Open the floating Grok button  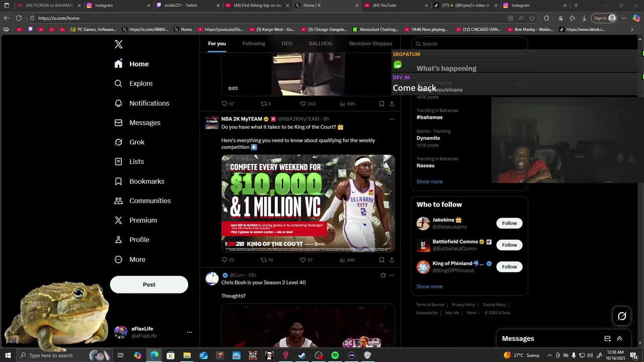click(622, 316)
